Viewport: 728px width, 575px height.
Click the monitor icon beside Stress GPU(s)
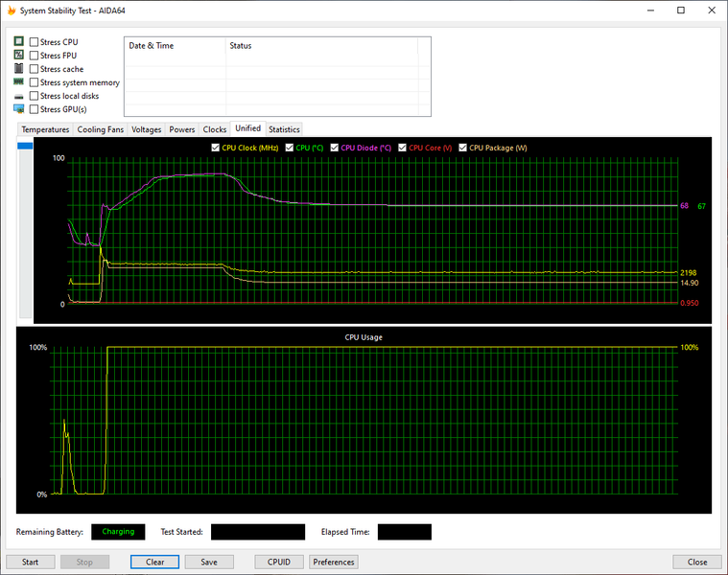18,109
